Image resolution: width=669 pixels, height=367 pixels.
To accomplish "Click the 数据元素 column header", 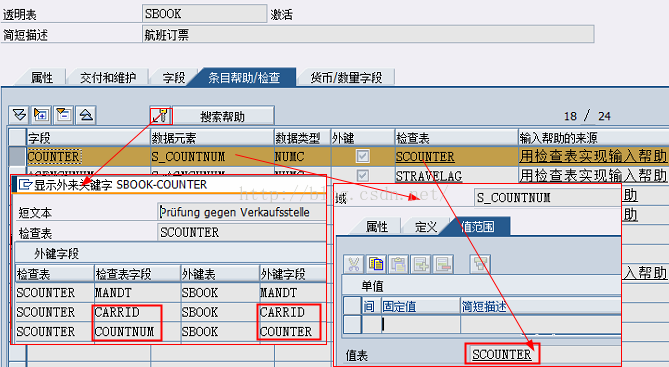I will tap(212, 138).
